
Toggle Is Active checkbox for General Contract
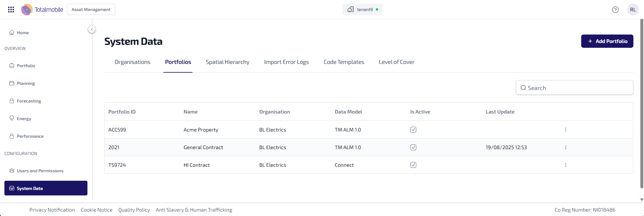413,147
